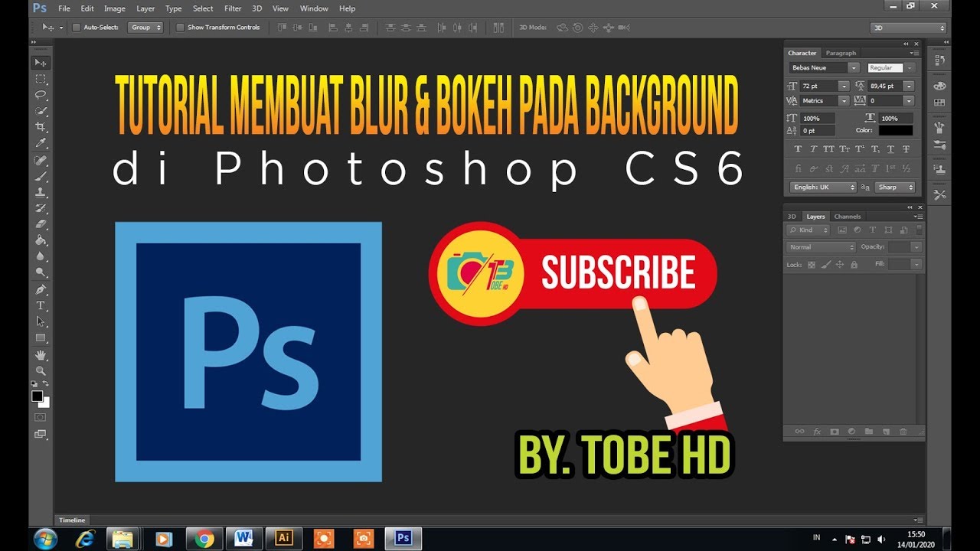Toggle Faux Italic text style
980x551 pixels.
(x=814, y=149)
